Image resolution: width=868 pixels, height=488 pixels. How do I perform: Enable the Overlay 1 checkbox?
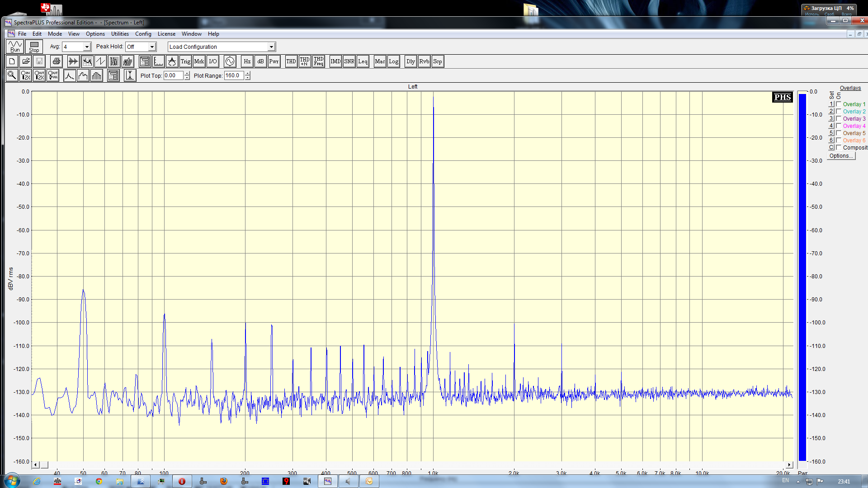coord(839,104)
